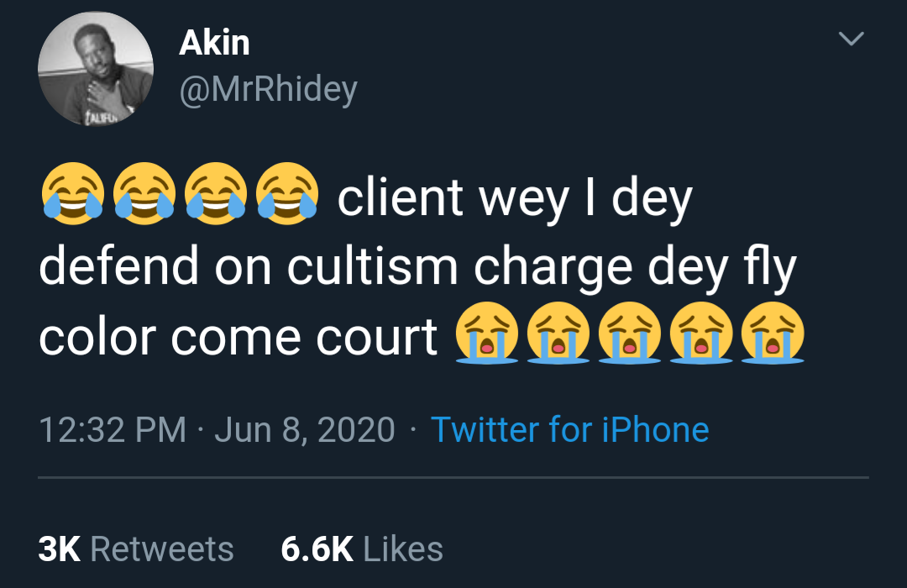The image size is (907, 588).
Task: Click the word "court" in the tweet
Action: pos(391,337)
